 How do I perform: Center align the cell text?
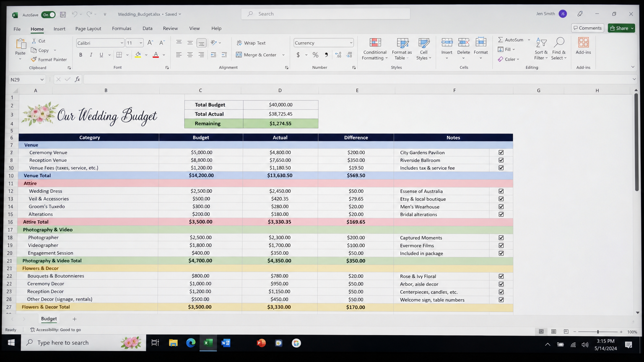tap(190, 55)
